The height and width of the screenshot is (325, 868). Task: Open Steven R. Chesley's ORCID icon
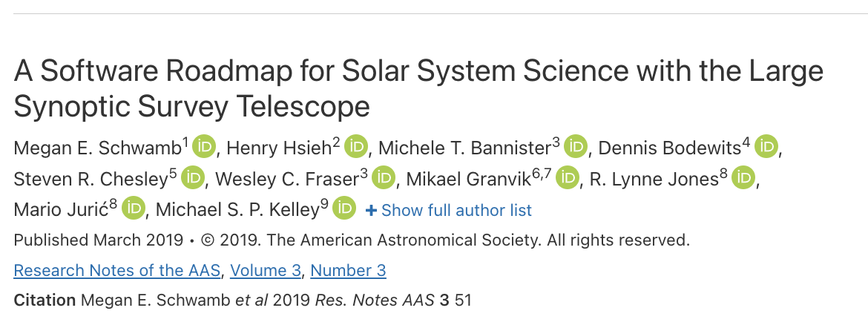pos(192,178)
